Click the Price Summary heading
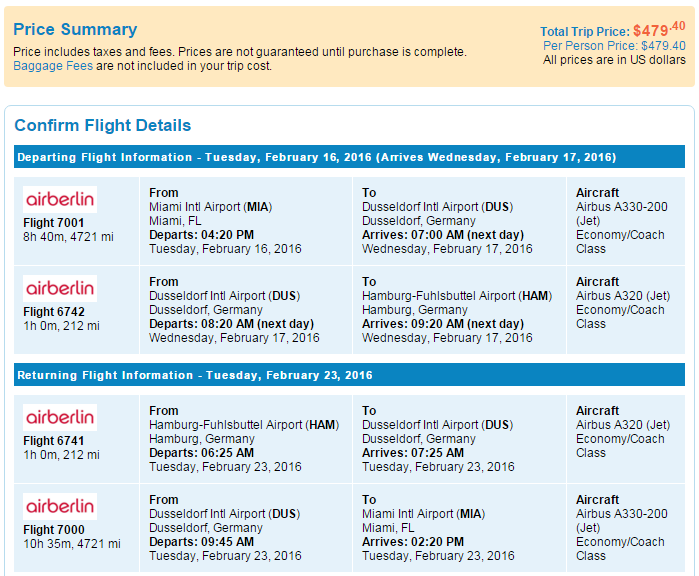The width and height of the screenshot is (699, 576). click(x=75, y=30)
